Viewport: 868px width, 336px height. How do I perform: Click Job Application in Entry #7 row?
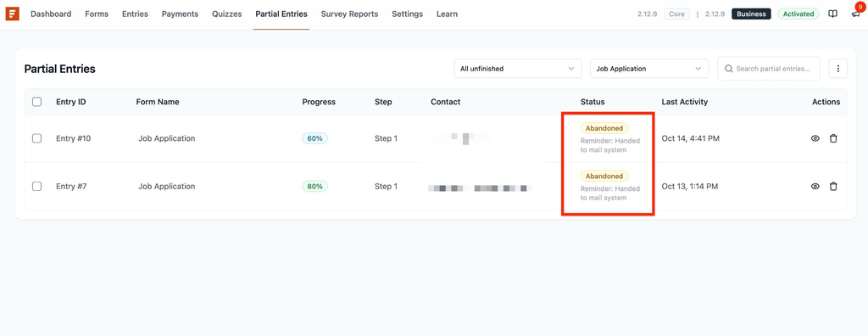(167, 187)
